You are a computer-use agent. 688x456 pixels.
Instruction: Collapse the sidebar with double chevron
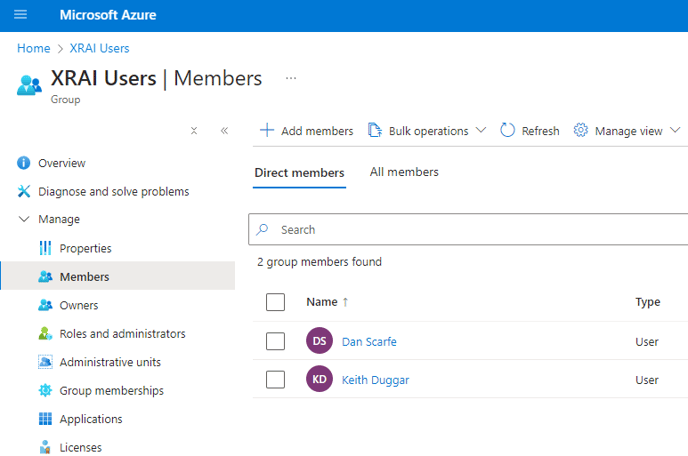(224, 130)
